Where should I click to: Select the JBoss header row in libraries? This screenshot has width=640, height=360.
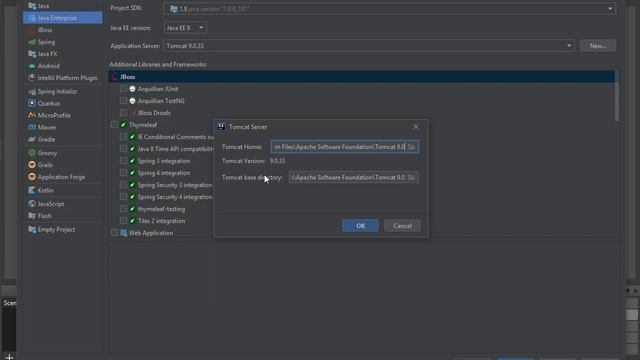point(362,77)
